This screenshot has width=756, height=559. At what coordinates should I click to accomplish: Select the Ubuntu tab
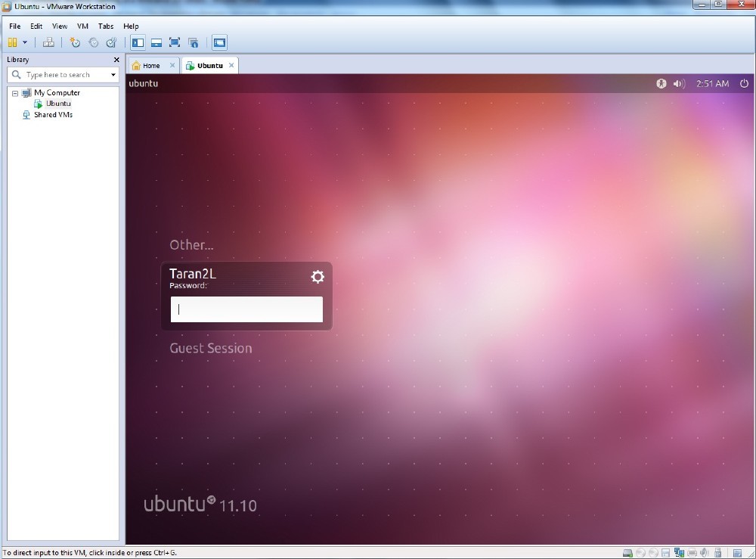(x=209, y=66)
